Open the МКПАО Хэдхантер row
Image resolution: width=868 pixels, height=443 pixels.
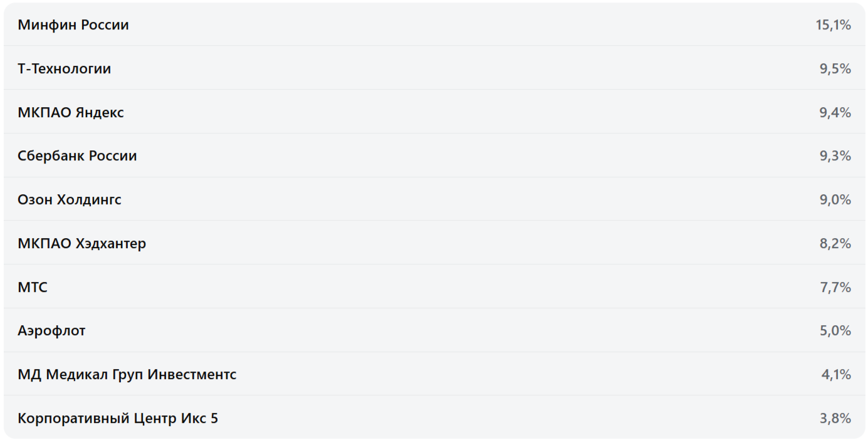point(82,244)
